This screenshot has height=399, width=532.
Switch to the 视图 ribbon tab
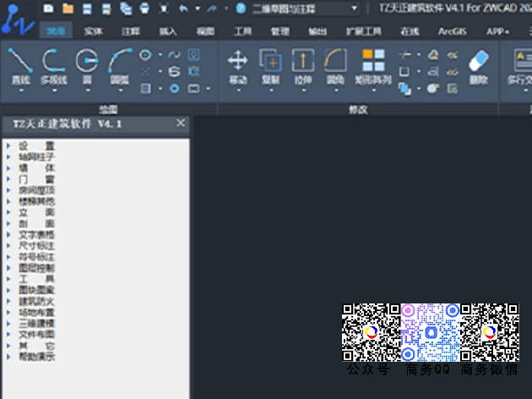pos(205,31)
